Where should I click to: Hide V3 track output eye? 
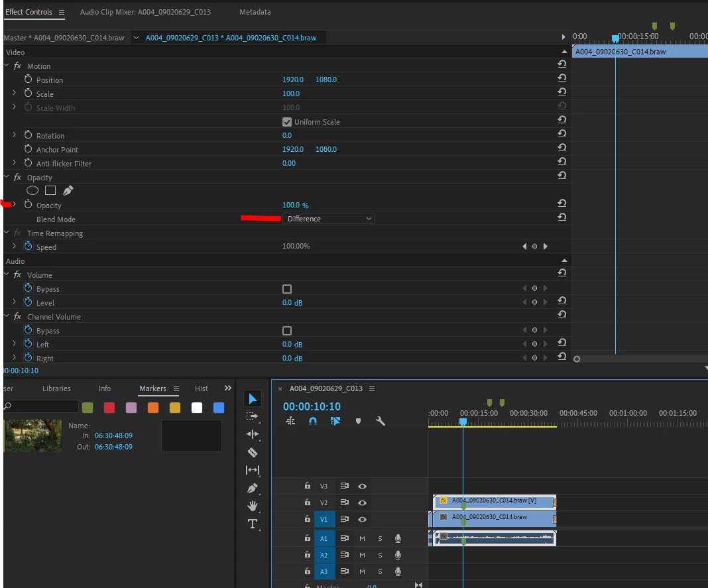pyautogui.click(x=362, y=487)
